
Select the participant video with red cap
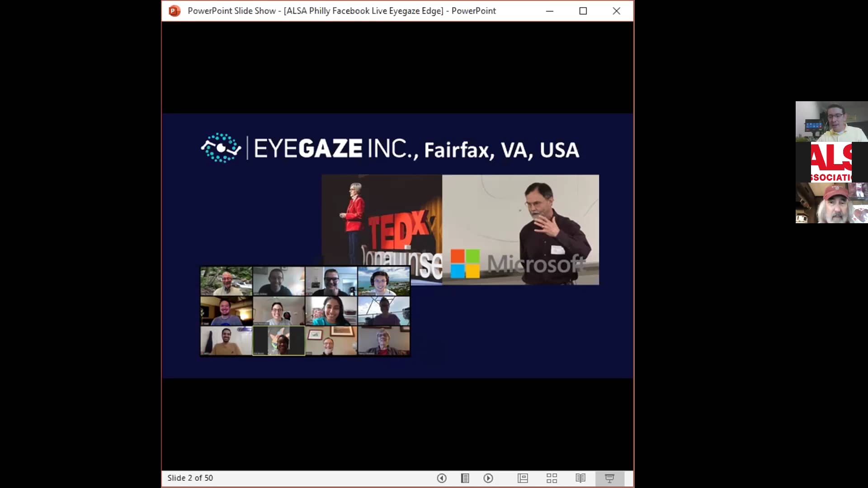point(832,203)
